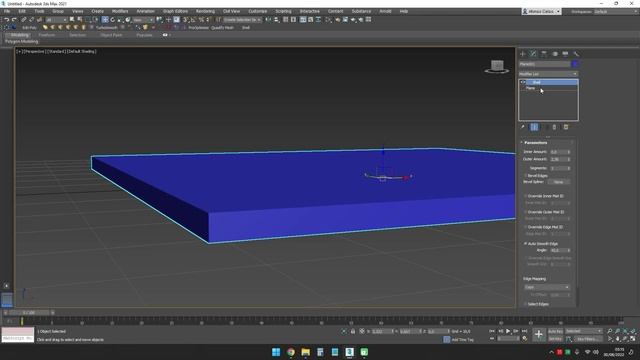Open the Edit menu
This screenshot has height=360, width=640.
tap(22, 11)
